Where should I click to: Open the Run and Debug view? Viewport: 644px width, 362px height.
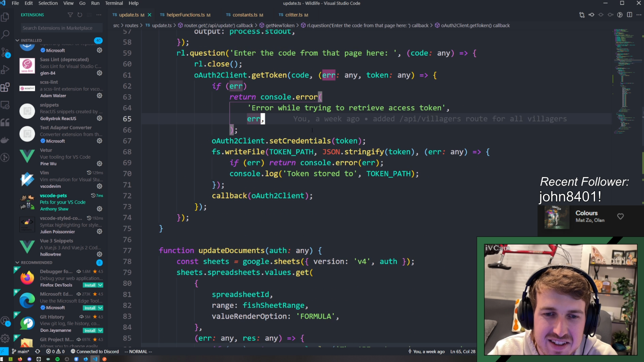tap(5, 70)
